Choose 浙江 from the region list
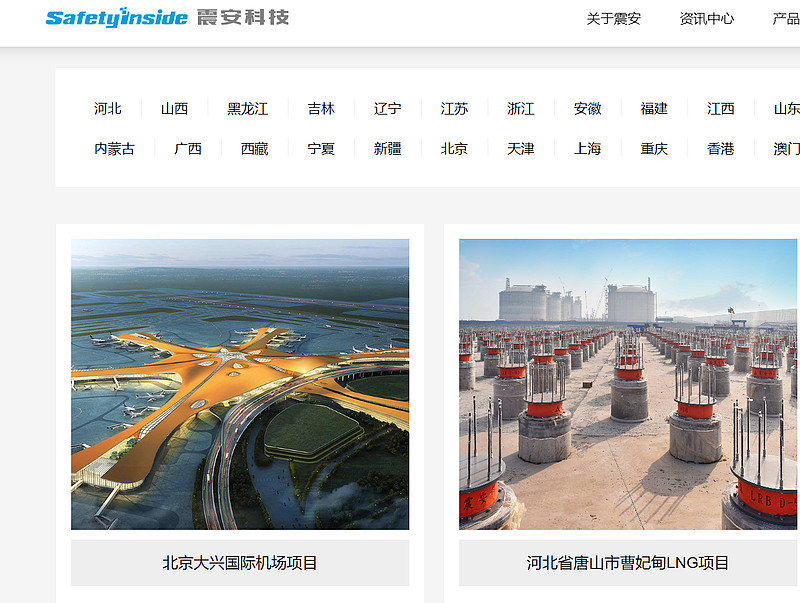800x603 pixels. tap(521, 109)
